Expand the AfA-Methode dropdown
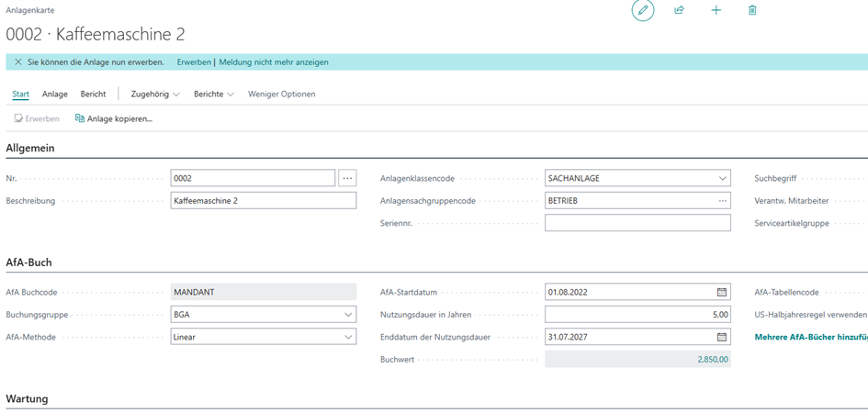 click(348, 337)
